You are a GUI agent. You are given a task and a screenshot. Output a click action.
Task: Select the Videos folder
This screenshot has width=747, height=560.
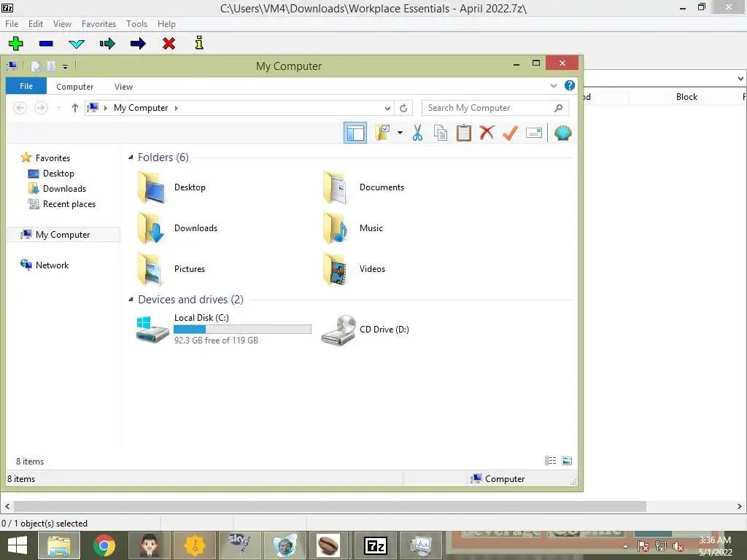pyautogui.click(x=355, y=269)
